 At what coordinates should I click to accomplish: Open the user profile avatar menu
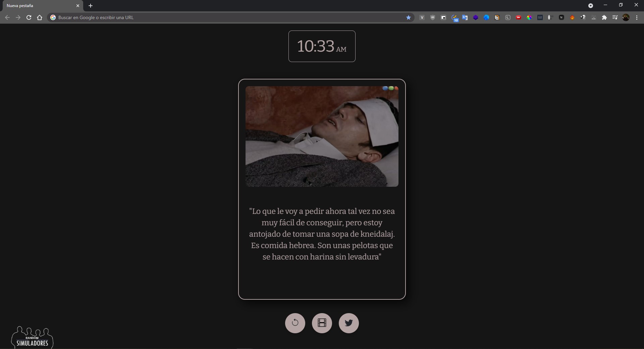pos(626,17)
